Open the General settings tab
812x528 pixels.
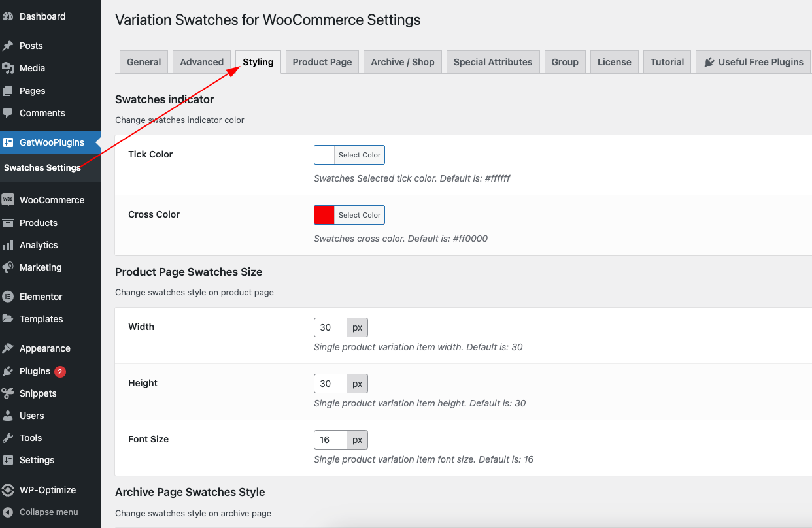144,62
